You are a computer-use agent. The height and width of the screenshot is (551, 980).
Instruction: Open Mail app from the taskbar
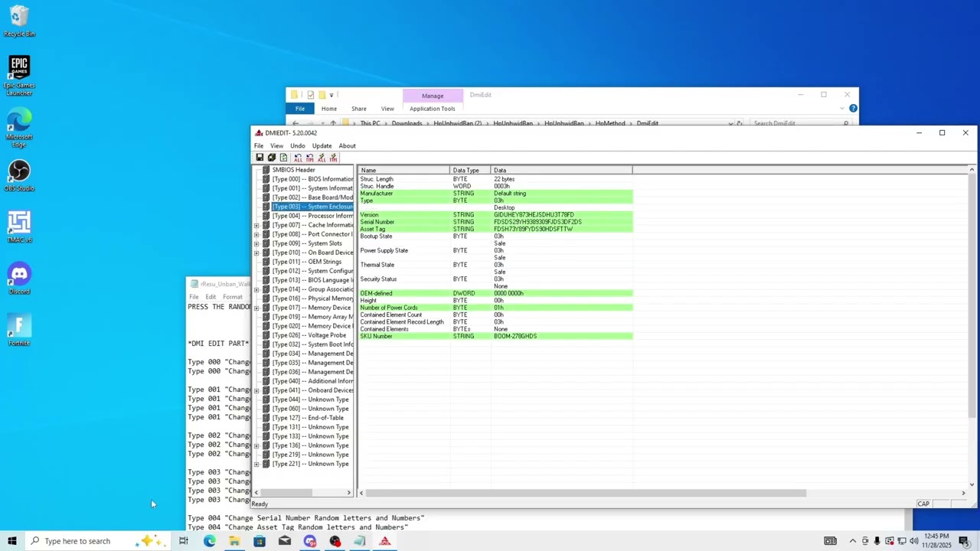[285, 541]
